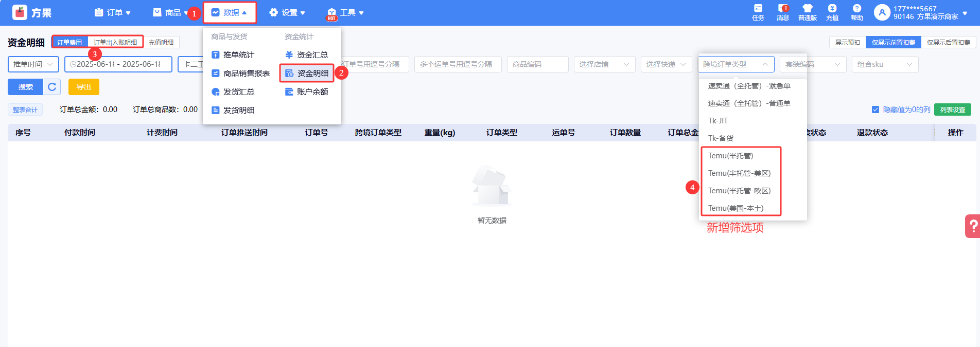This screenshot has height=347, width=980.
Task: Click the 任务 (tasks) icon in header
Action: click(x=758, y=9)
